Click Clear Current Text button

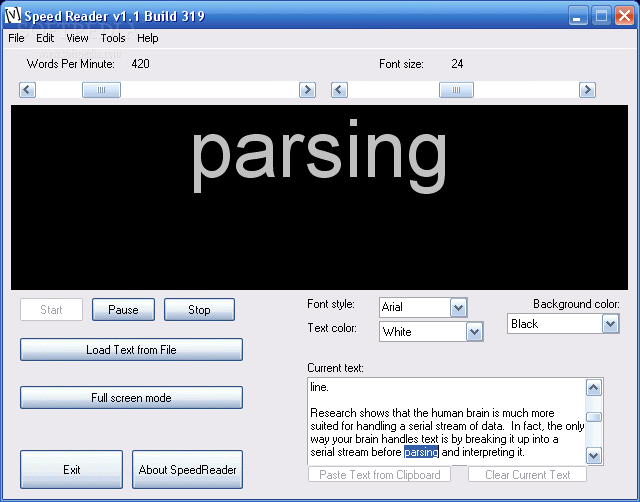[x=527, y=475]
